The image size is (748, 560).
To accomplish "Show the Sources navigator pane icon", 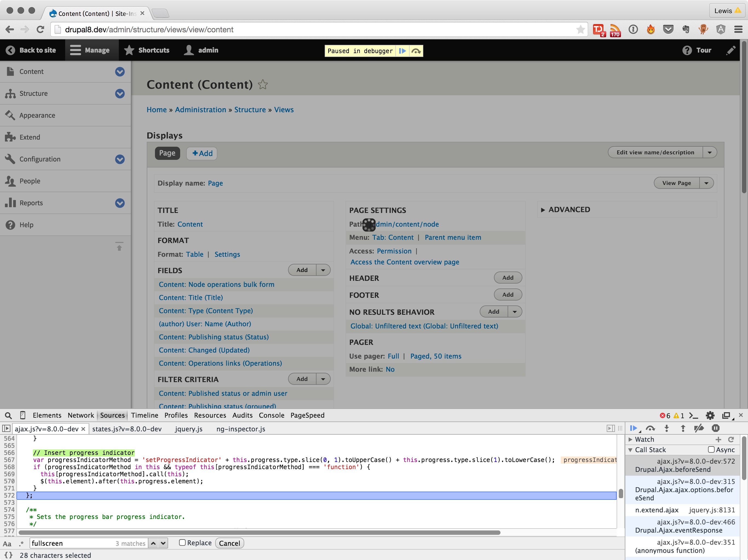I will 6,429.
